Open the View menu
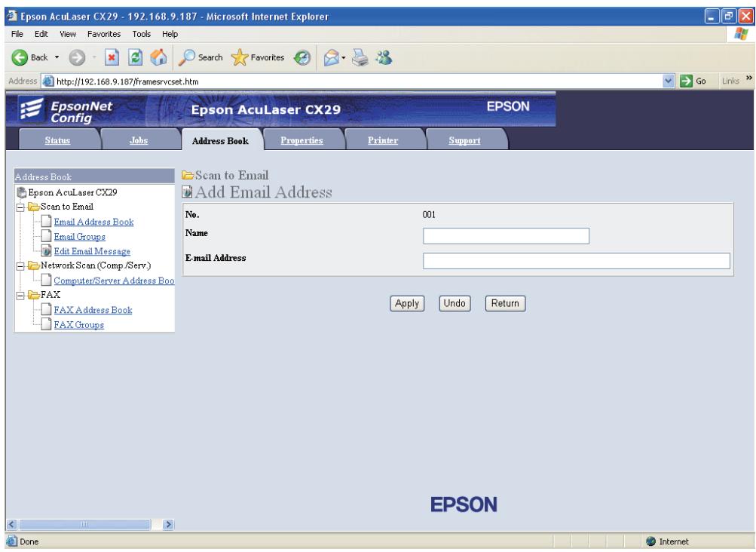This screenshot has height=552, width=756. tap(68, 34)
